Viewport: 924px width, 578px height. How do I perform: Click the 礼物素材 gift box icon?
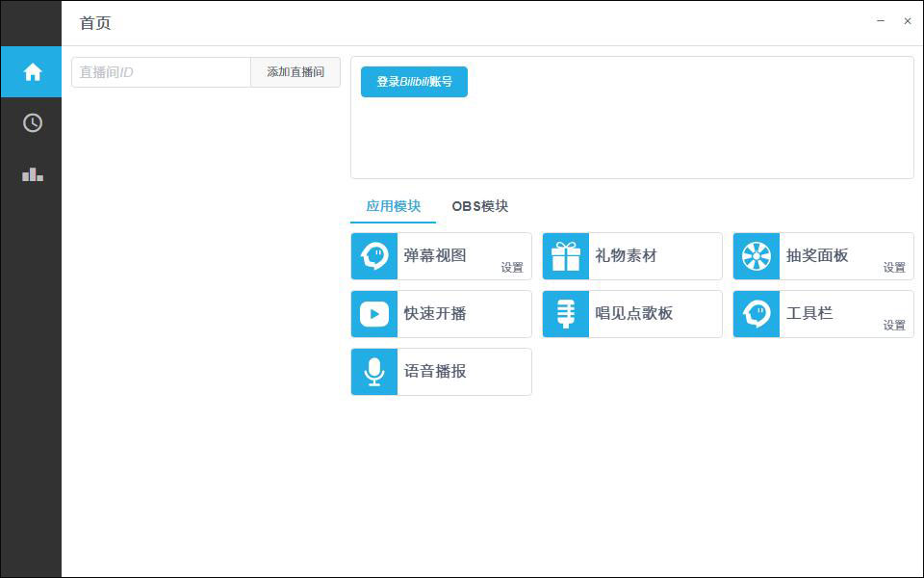[x=566, y=256]
